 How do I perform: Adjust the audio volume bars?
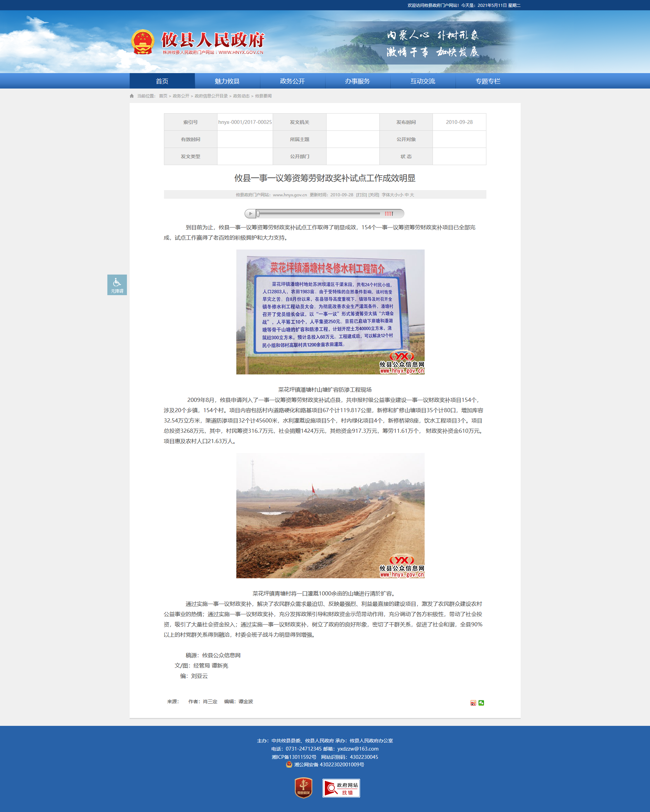click(x=389, y=213)
